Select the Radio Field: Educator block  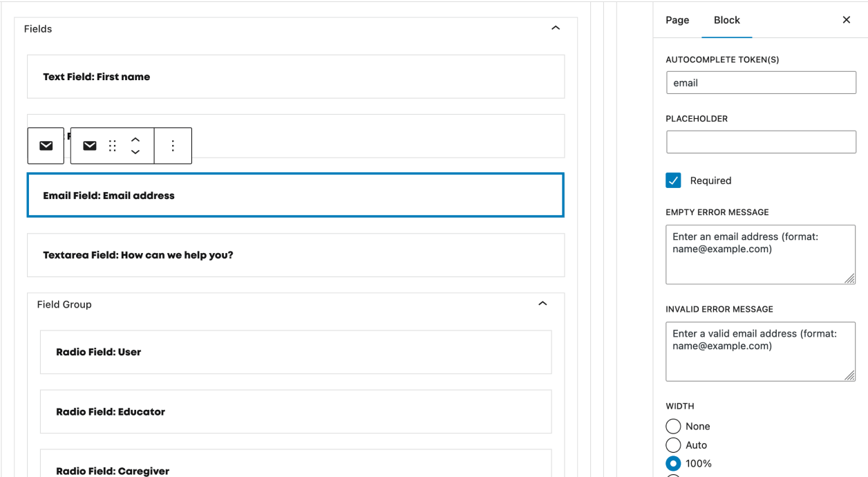coord(295,411)
